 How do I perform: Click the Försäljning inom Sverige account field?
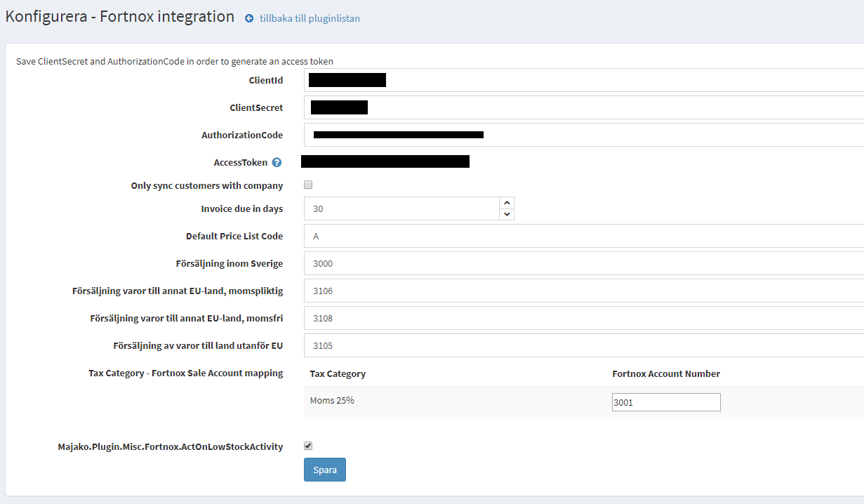coord(584,263)
